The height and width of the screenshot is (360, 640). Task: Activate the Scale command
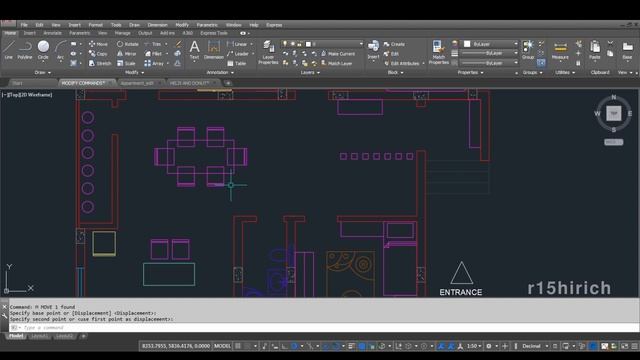pyautogui.click(x=126, y=63)
